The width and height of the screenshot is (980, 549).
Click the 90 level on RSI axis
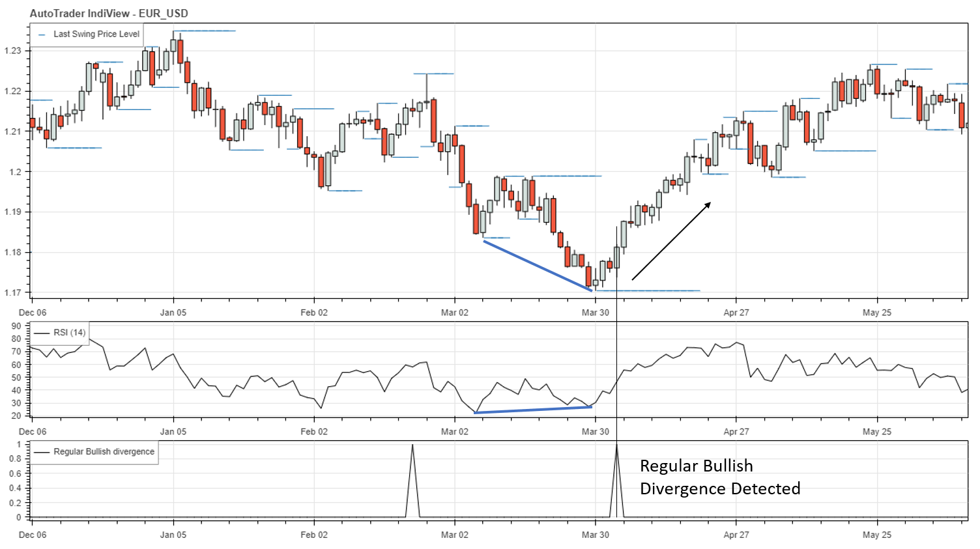click(x=16, y=326)
